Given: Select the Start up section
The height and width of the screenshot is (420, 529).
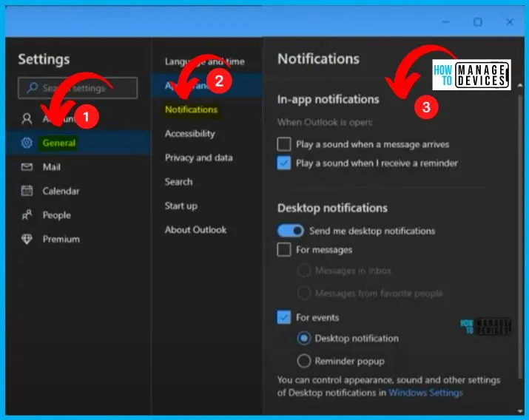Looking at the screenshot, I should tap(181, 206).
